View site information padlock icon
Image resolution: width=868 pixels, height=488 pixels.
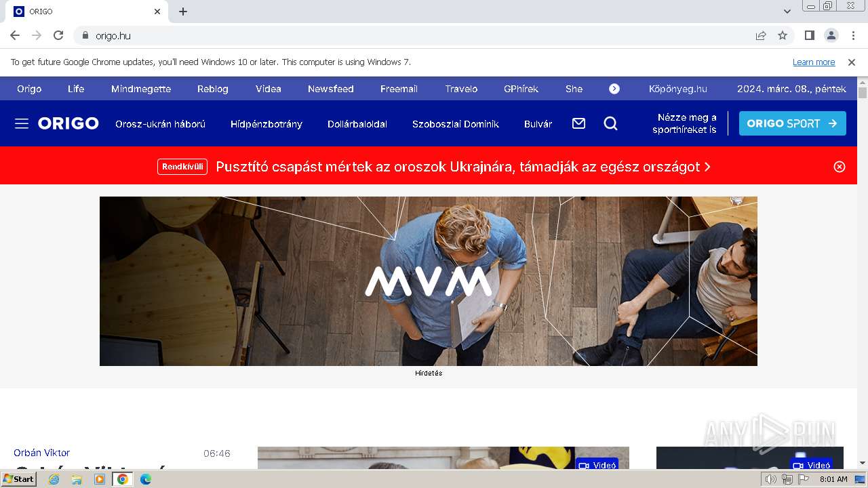(85, 35)
